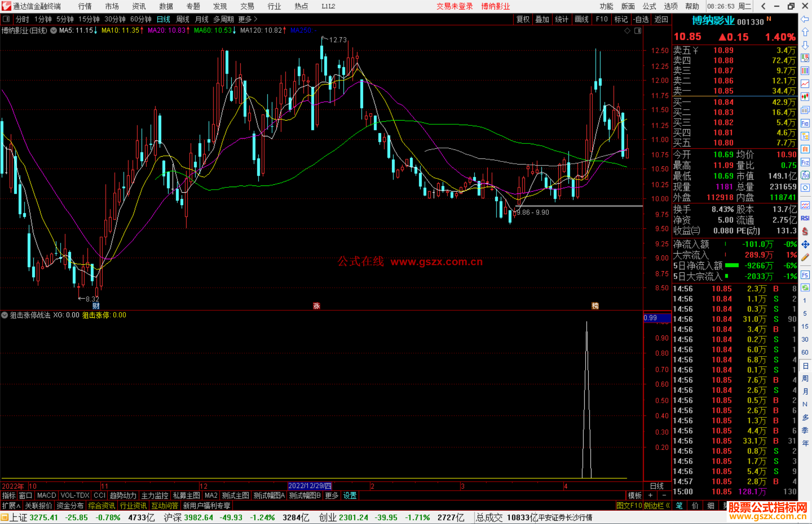
Task: Open the 行情 menu
Action: pyautogui.click(x=85, y=6)
